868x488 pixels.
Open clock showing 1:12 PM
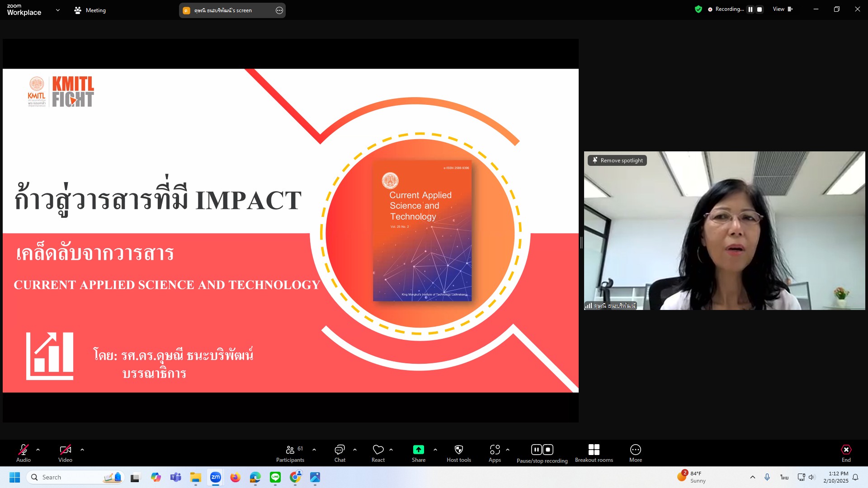835,477
